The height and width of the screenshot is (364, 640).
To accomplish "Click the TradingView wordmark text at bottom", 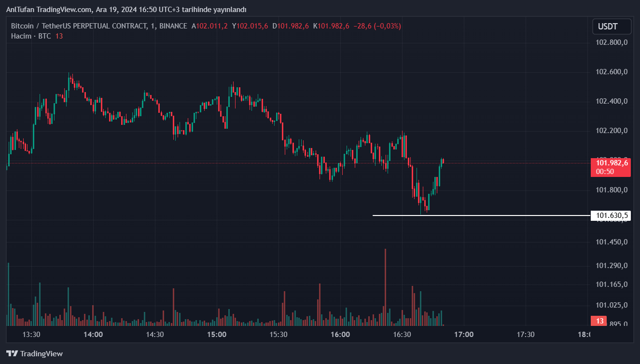I will click(42, 353).
